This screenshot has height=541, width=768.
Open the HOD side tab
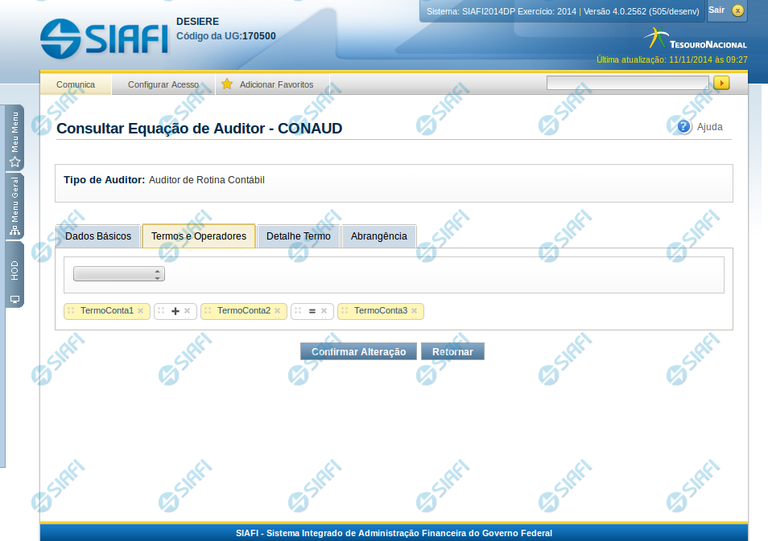(15, 276)
